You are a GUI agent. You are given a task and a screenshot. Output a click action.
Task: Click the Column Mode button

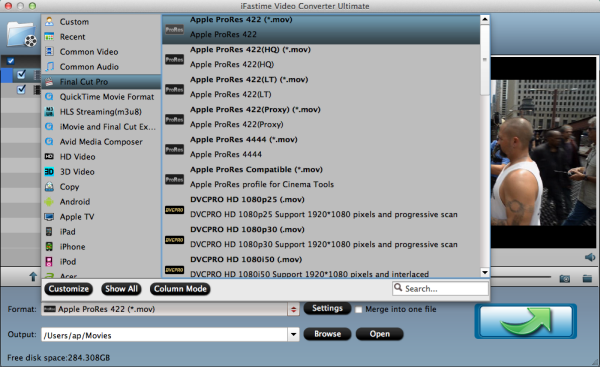click(180, 289)
